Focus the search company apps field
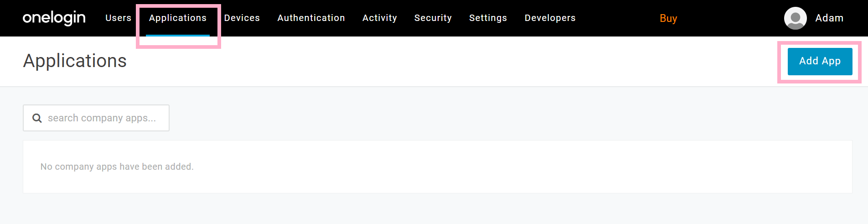Screen dimensions: 868x224 [x=96, y=118]
